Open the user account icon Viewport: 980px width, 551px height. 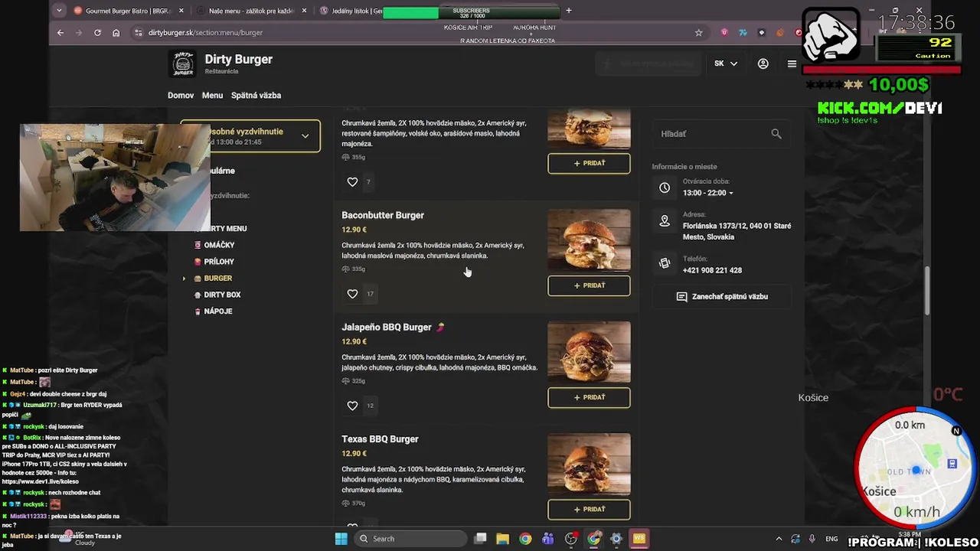[x=763, y=64]
